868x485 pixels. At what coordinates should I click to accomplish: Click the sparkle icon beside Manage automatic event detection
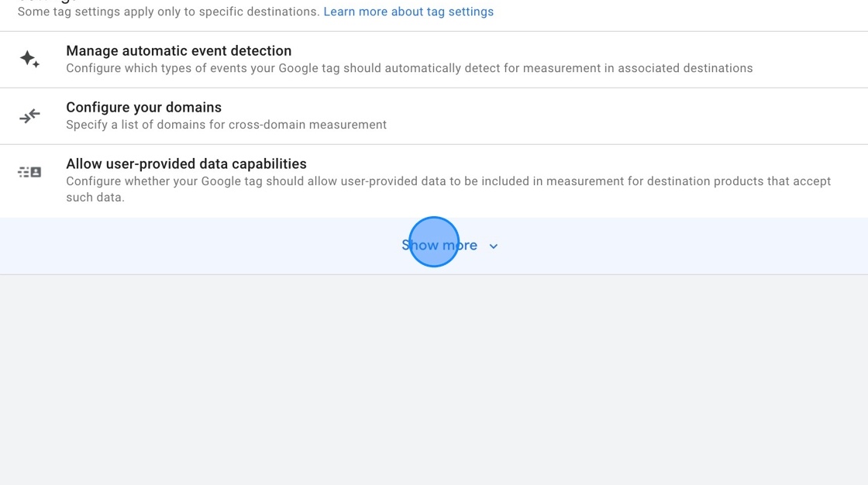(29, 59)
